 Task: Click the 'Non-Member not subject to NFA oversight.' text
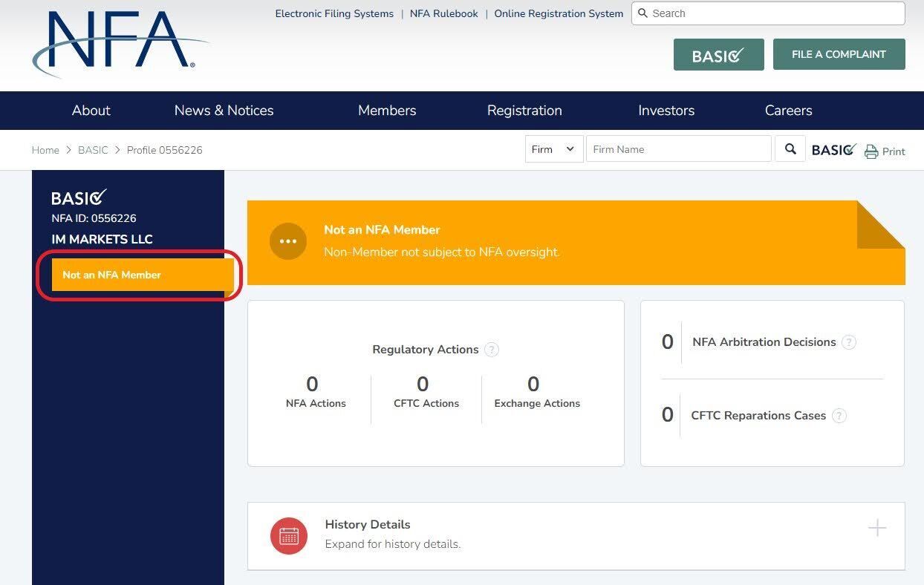coord(442,252)
